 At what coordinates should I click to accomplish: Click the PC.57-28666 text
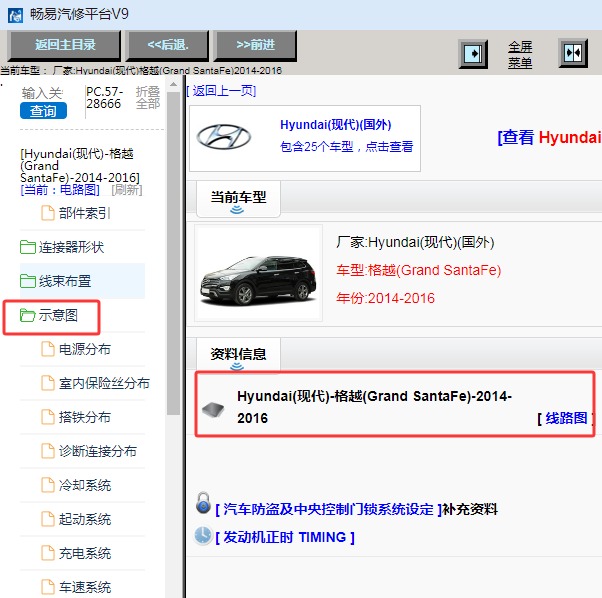tap(104, 97)
